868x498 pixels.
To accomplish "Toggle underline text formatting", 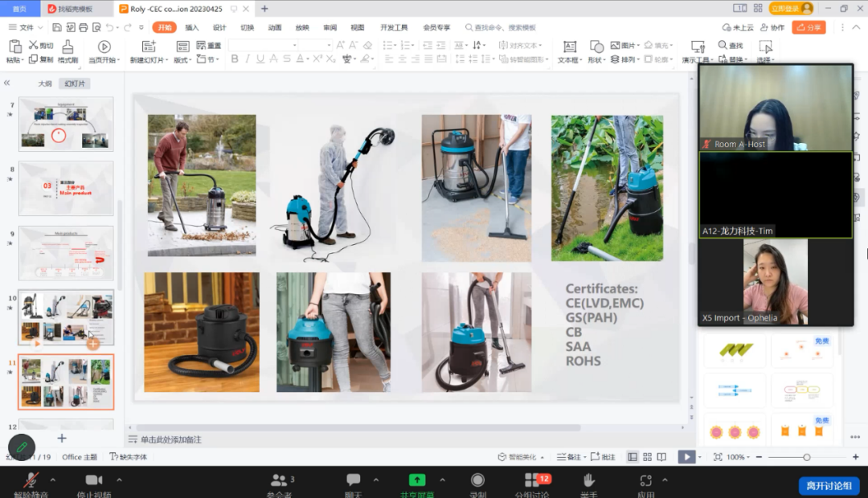I will [262, 59].
